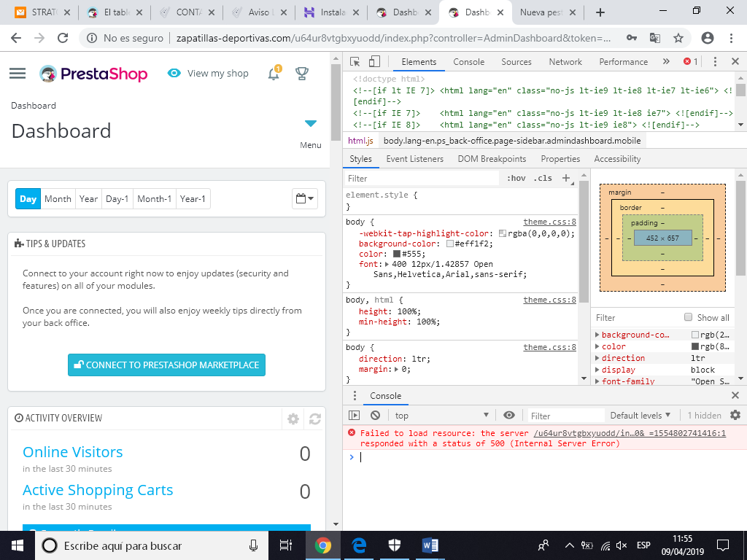Click the inspect element picker icon
Screen dimensions: 747x560
click(x=355, y=62)
